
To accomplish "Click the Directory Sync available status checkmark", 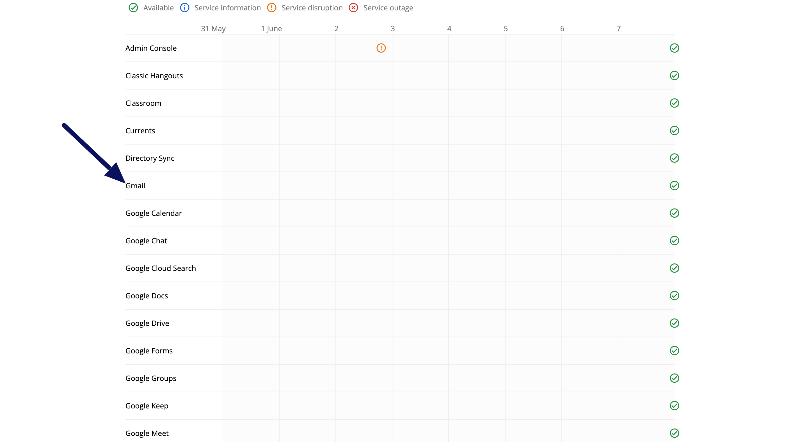I will (674, 158).
